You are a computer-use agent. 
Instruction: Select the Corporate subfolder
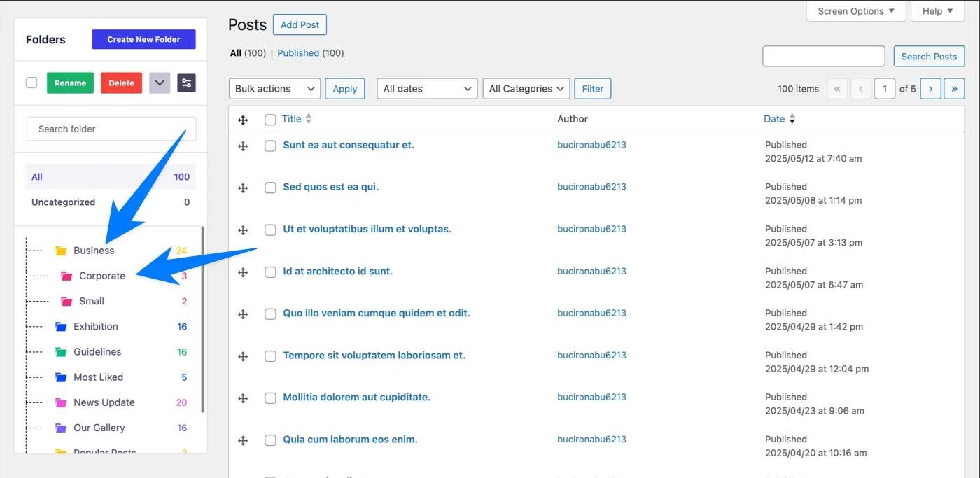click(102, 276)
